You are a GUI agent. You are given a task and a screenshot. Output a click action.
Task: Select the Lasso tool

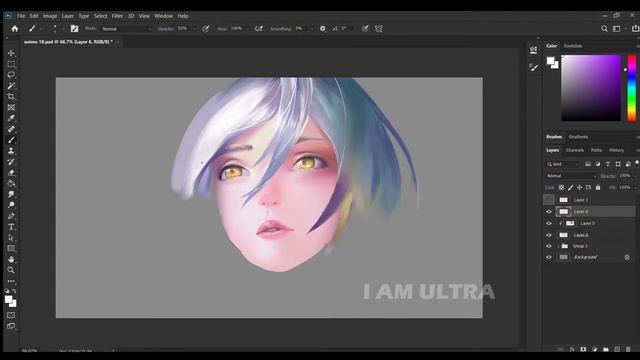click(11, 75)
